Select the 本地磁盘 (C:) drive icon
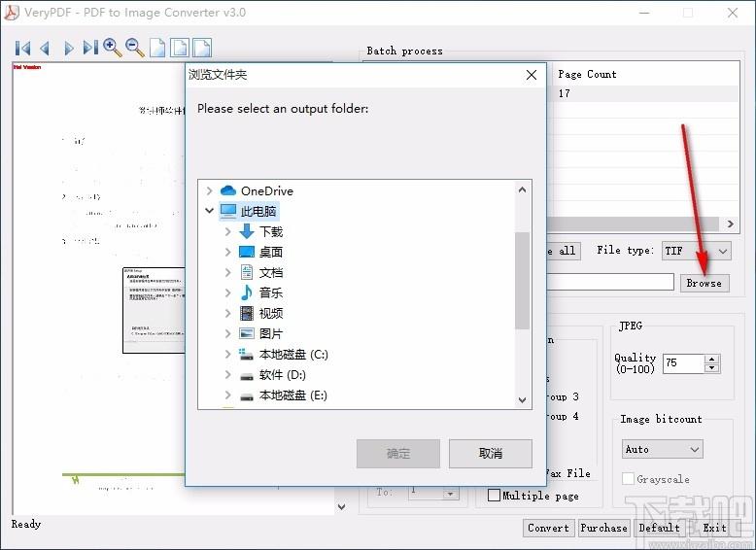This screenshot has height=550, width=756. [247, 355]
